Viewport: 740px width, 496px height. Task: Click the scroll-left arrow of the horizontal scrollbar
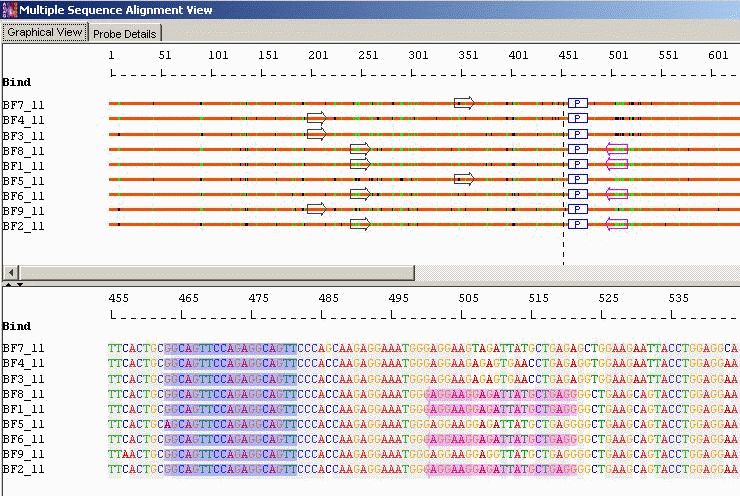tap(11, 272)
